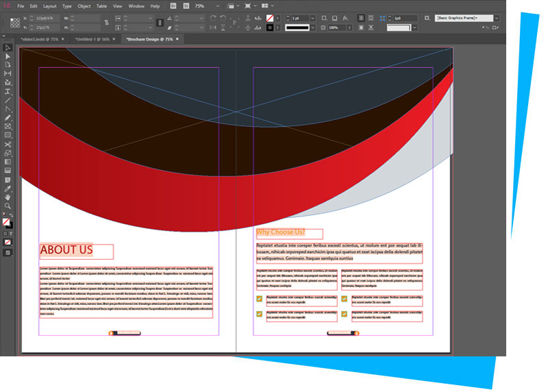Select the Pen tool

[x=8, y=109]
